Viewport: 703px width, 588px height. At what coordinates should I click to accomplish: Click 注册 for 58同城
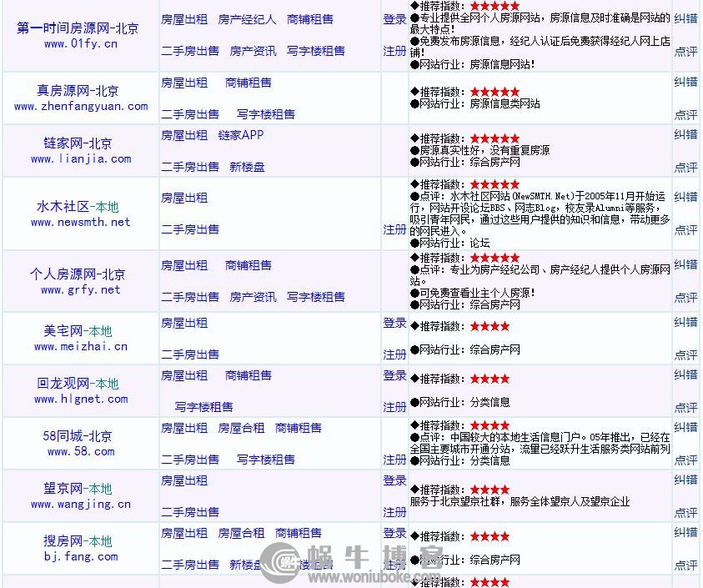click(x=394, y=460)
